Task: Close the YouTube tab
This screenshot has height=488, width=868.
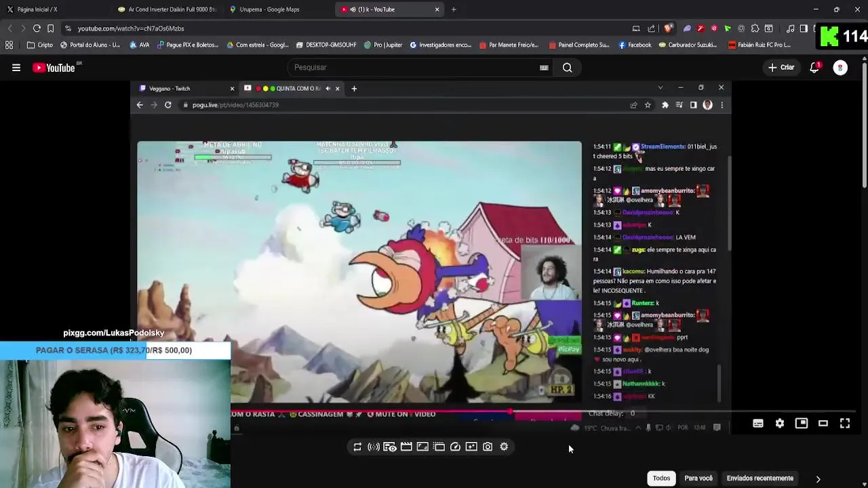Action: 437,9
